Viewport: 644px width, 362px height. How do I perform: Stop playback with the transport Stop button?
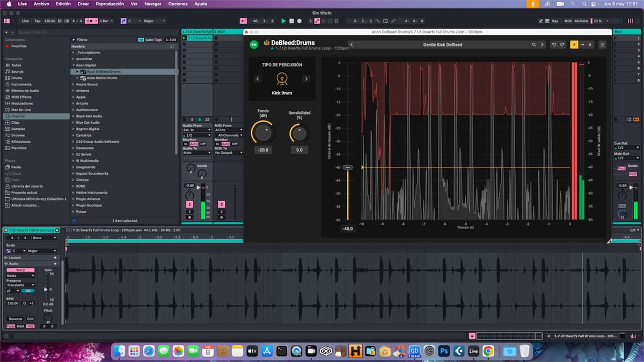[x=291, y=21]
